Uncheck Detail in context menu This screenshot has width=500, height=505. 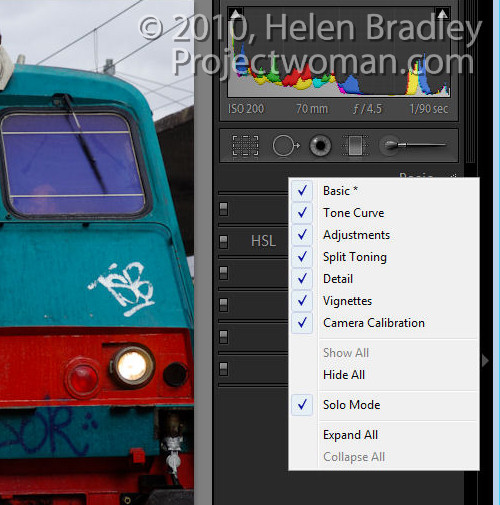pos(384,279)
